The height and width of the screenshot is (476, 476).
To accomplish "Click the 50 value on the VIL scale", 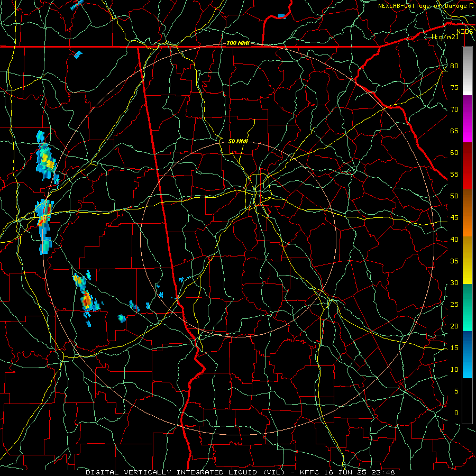I will pos(454,196).
